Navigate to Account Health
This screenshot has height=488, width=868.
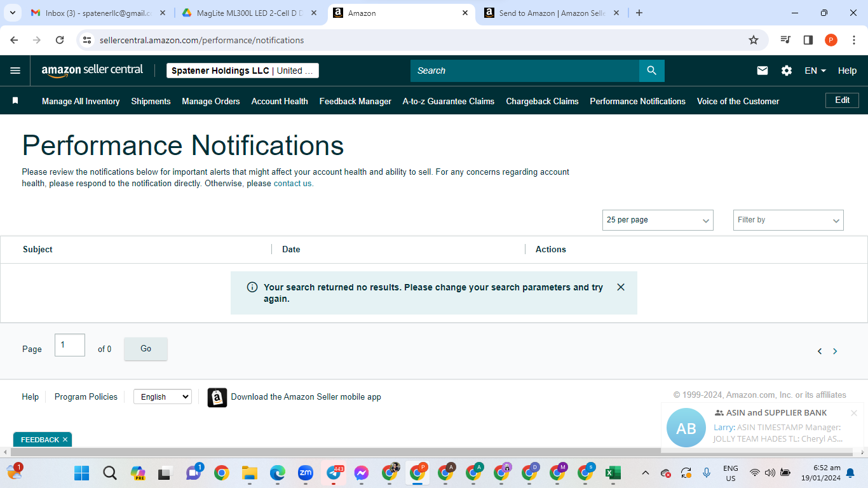click(280, 101)
